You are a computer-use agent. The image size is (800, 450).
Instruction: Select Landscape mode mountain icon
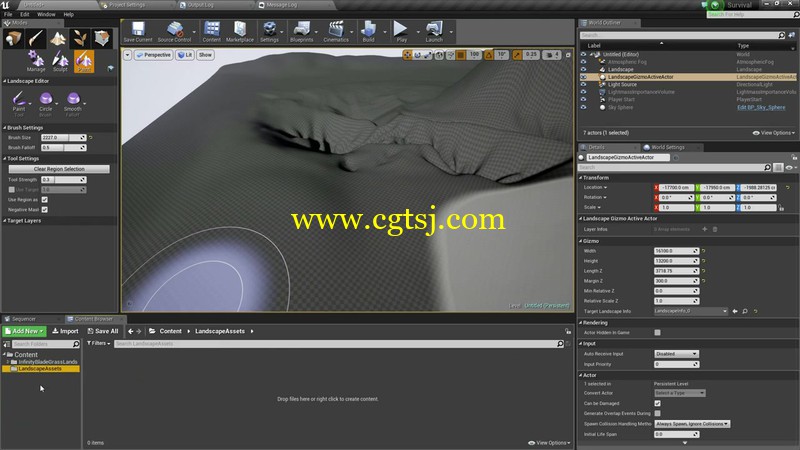58,39
